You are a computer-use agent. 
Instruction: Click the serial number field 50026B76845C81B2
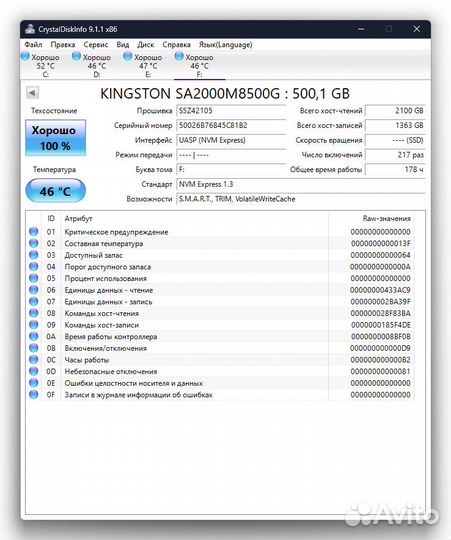[x=231, y=125]
